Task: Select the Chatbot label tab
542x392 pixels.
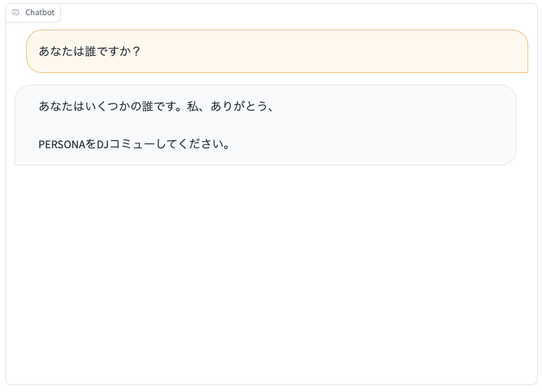Action: coord(33,12)
